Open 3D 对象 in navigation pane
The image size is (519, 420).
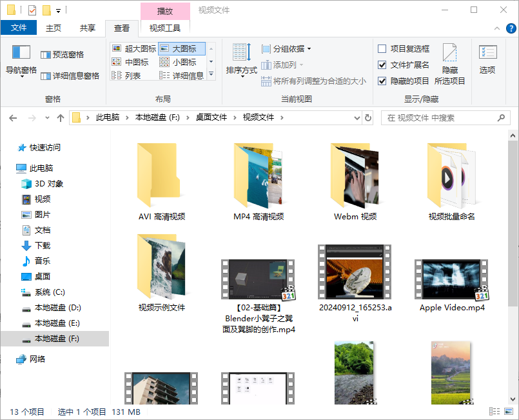point(43,183)
